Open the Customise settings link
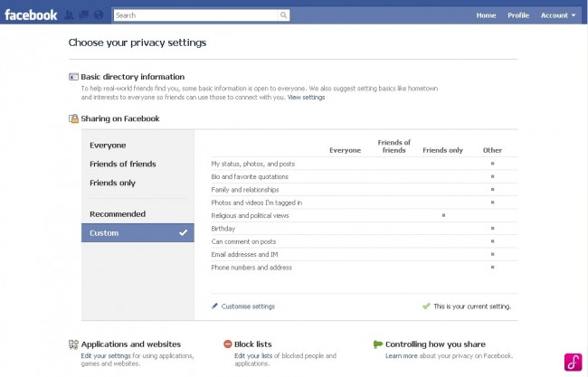The width and height of the screenshot is (588, 377). pyautogui.click(x=248, y=306)
